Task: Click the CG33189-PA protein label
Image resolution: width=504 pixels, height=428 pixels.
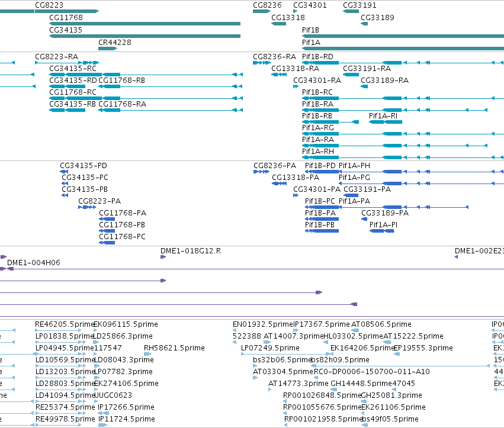Action: click(x=385, y=213)
